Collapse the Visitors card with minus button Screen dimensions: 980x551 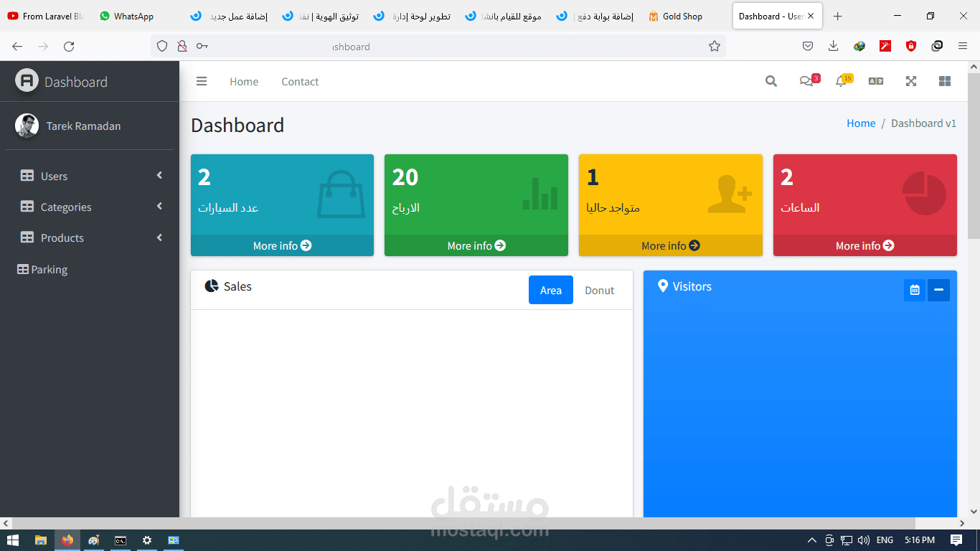938,290
